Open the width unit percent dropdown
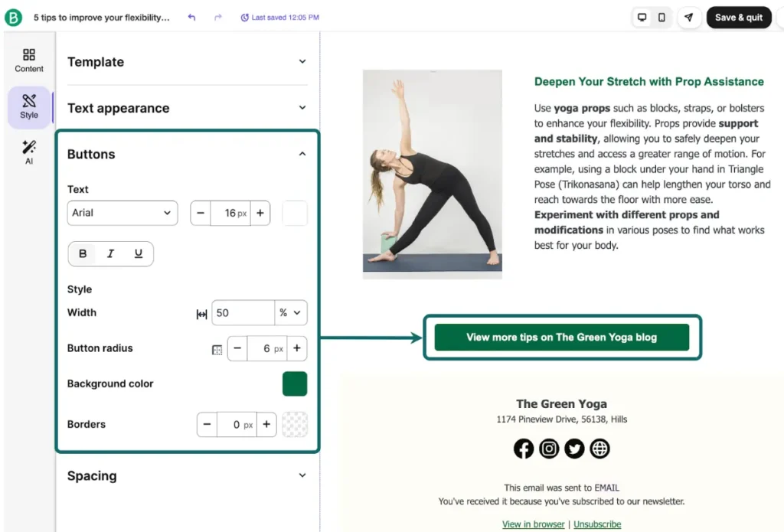 coord(291,313)
